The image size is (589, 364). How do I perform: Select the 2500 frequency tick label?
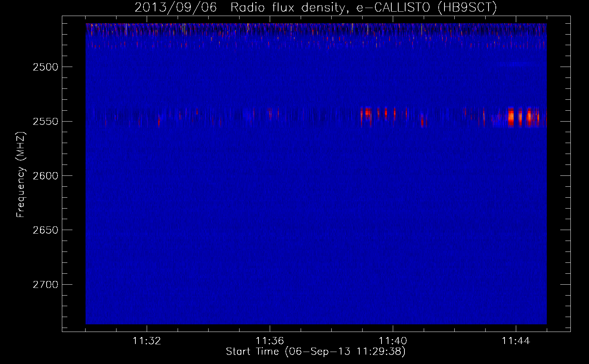[x=45, y=67]
